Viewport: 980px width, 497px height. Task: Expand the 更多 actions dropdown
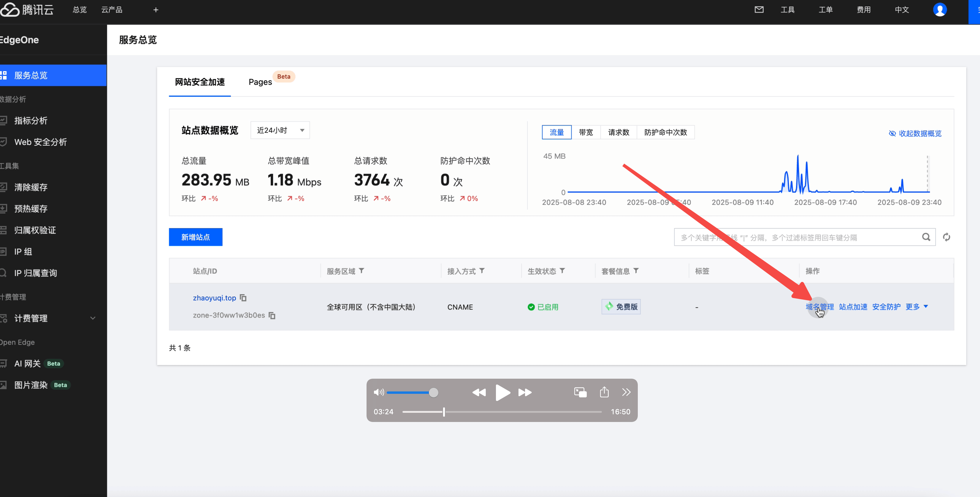[x=916, y=307]
